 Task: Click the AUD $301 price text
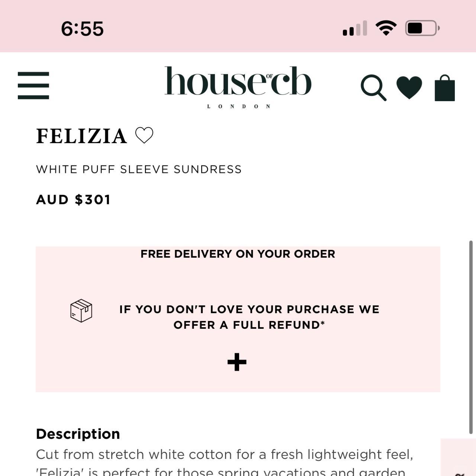[73, 200]
